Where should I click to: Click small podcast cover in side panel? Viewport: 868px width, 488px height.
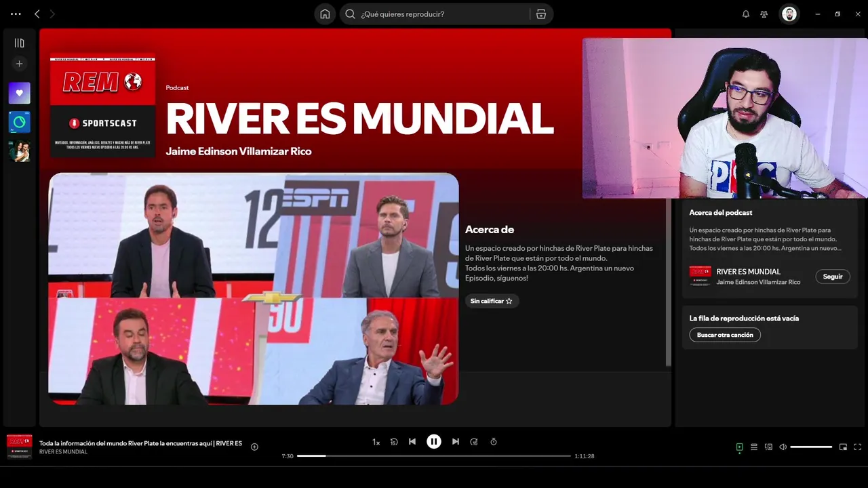point(701,277)
